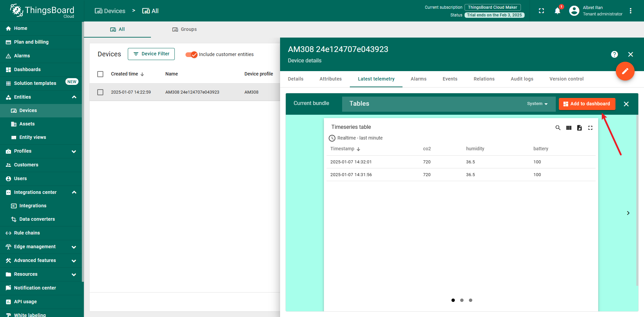
Task: Click the 2025-01-07 14:32:01 telemetry row
Action: tap(461, 162)
